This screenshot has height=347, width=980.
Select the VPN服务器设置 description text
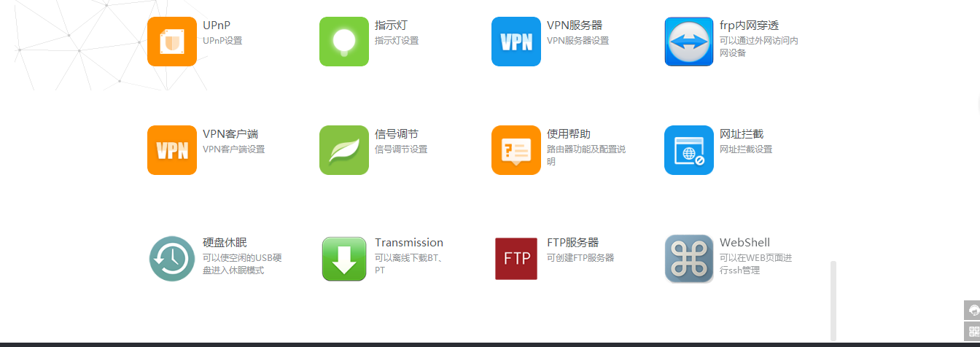pyautogui.click(x=577, y=41)
